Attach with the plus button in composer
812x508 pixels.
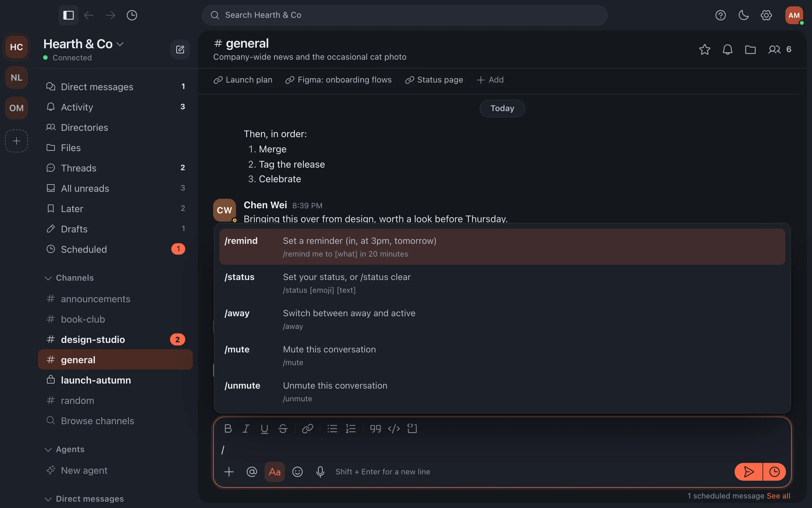pos(229,472)
